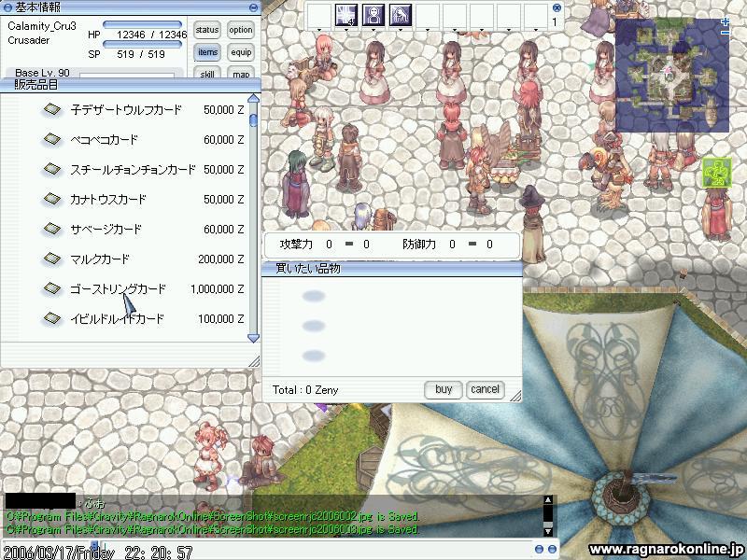The image size is (747, 560).
Task: Select the イビルドルイドカード card icon
Action: (x=52, y=318)
